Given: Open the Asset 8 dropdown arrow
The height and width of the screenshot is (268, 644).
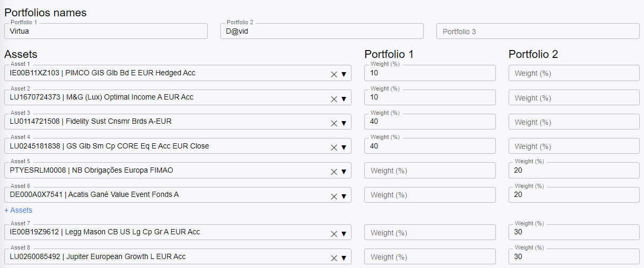Looking at the screenshot, I should [344, 257].
